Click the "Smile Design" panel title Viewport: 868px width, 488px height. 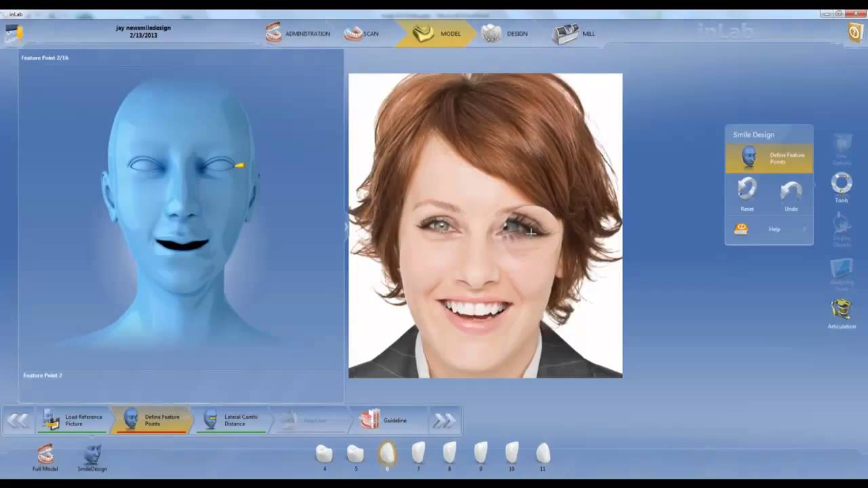point(753,134)
